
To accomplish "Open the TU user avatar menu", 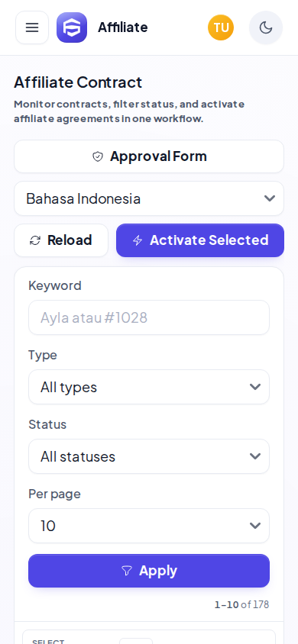I will click(221, 27).
